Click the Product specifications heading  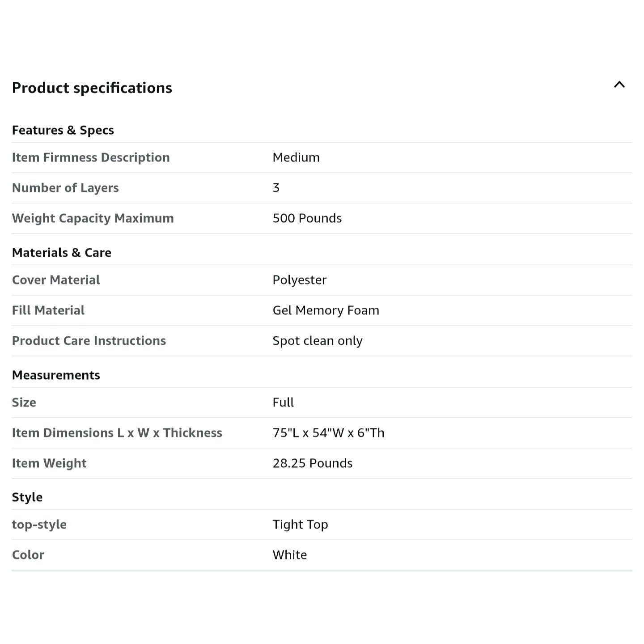click(92, 88)
